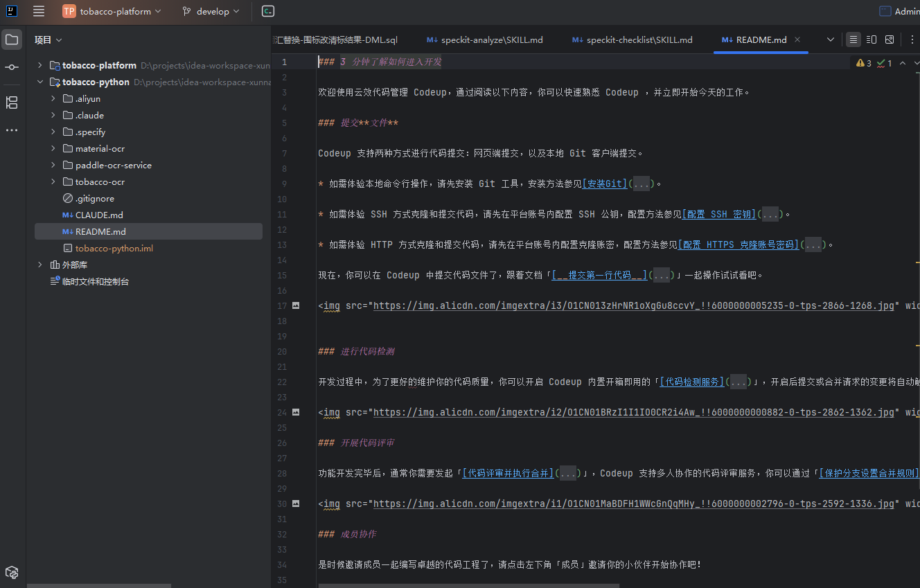Viewport: 920px width, 588px height.
Task: Expand the material-ocr folder
Action: point(53,149)
